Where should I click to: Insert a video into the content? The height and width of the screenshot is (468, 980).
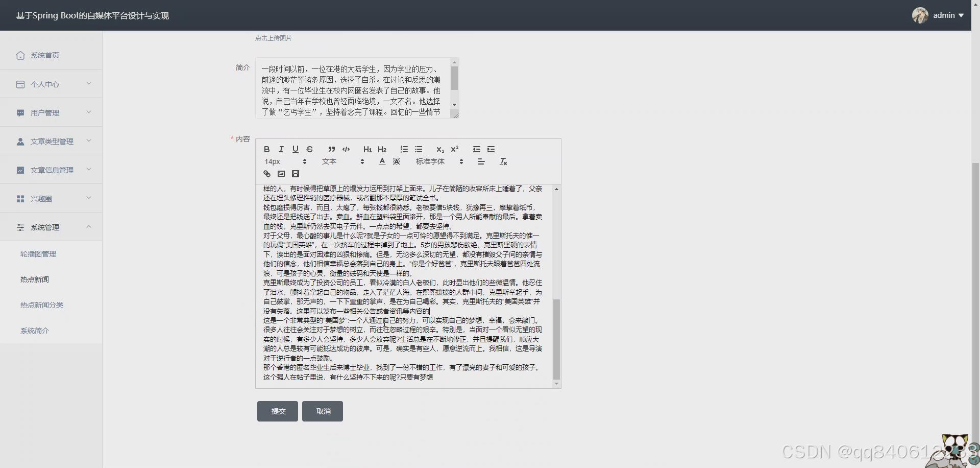click(296, 174)
